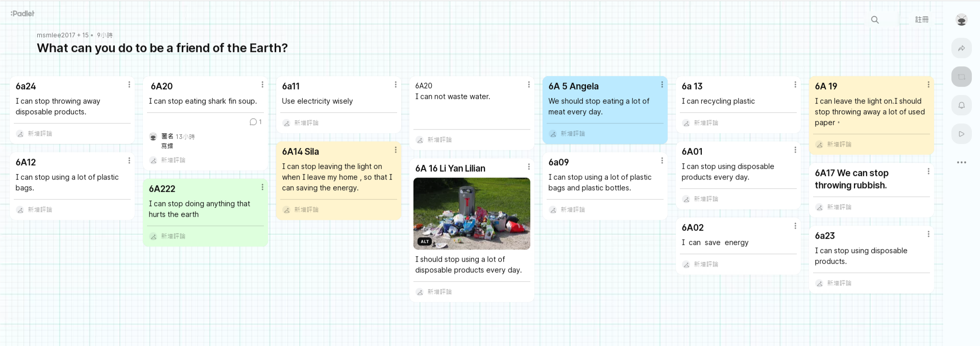Open the notifications bell icon
This screenshot has height=346, width=980.
tap(961, 106)
